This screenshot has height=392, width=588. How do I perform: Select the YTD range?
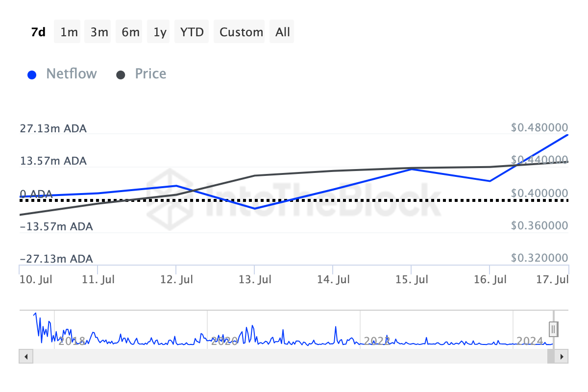pyautogui.click(x=192, y=32)
